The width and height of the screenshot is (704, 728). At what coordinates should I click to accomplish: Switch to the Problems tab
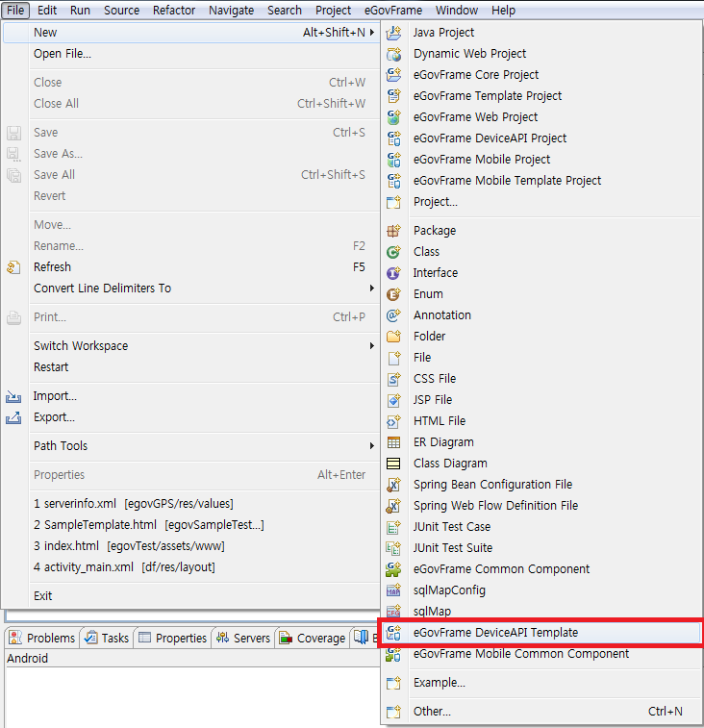(42, 639)
